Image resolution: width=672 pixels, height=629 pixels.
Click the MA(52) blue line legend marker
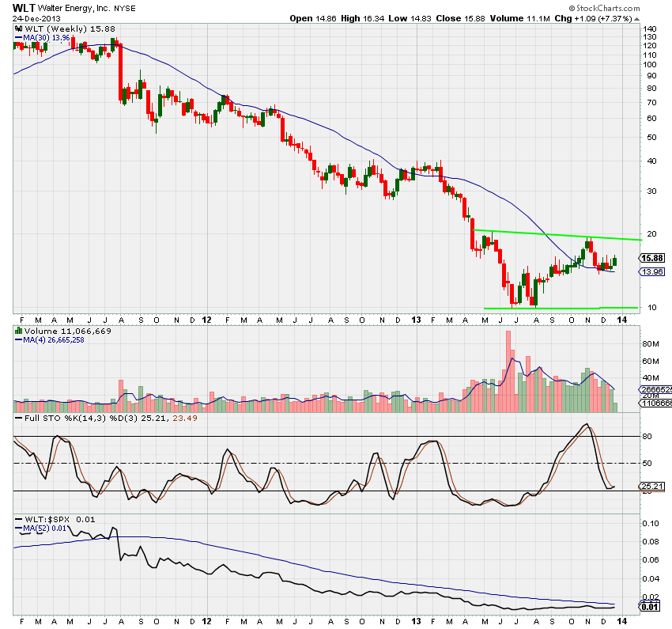pyautogui.click(x=18, y=529)
